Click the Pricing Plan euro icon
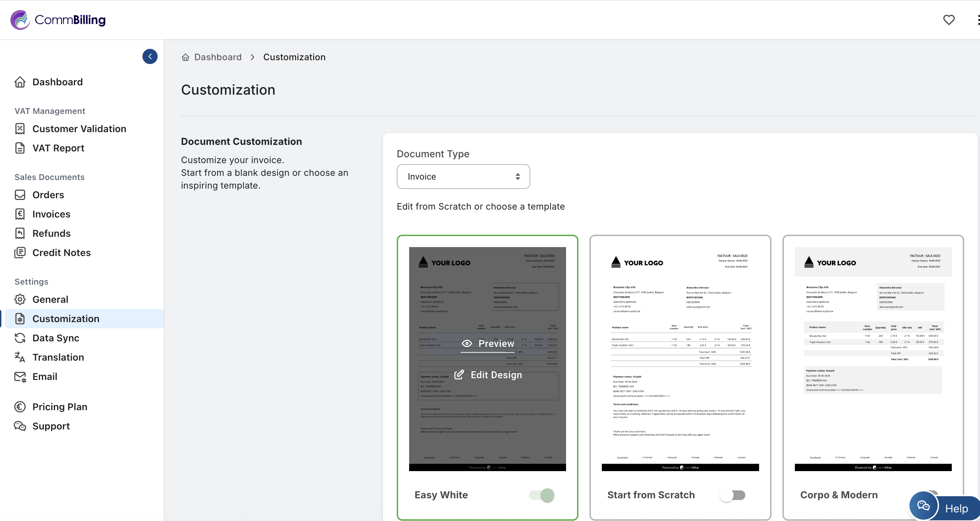The height and width of the screenshot is (521, 980). (x=20, y=406)
